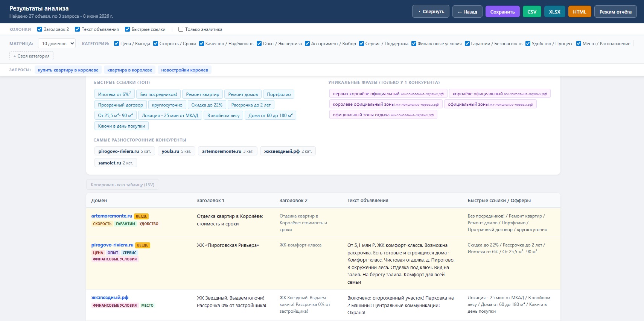Viewport: 644px width, 321px height.
Task: Uncheck Место / Расположение category
Action: pyautogui.click(x=579, y=44)
